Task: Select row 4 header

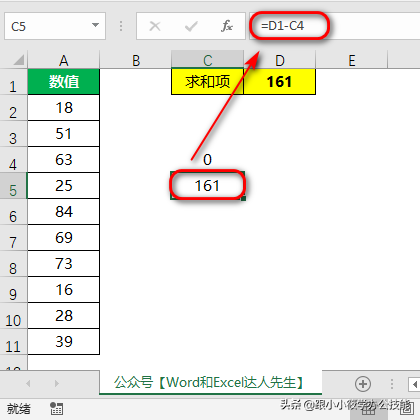Action: click(13, 160)
